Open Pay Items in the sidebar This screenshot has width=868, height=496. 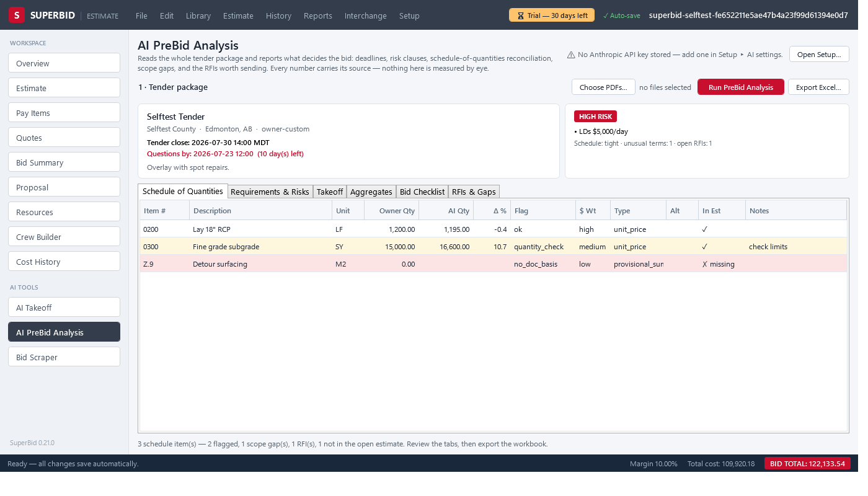(64, 113)
